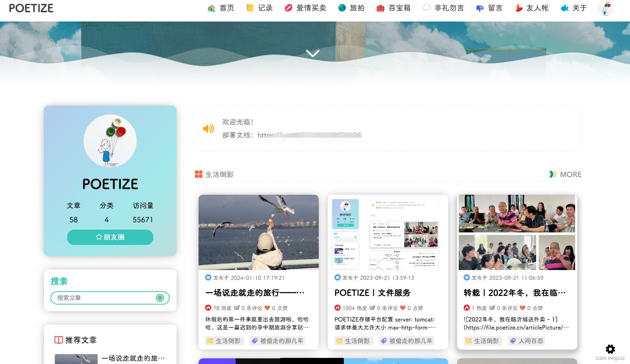Open settings via the gear icon
This screenshot has width=630, height=364.
tap(610, 349)
